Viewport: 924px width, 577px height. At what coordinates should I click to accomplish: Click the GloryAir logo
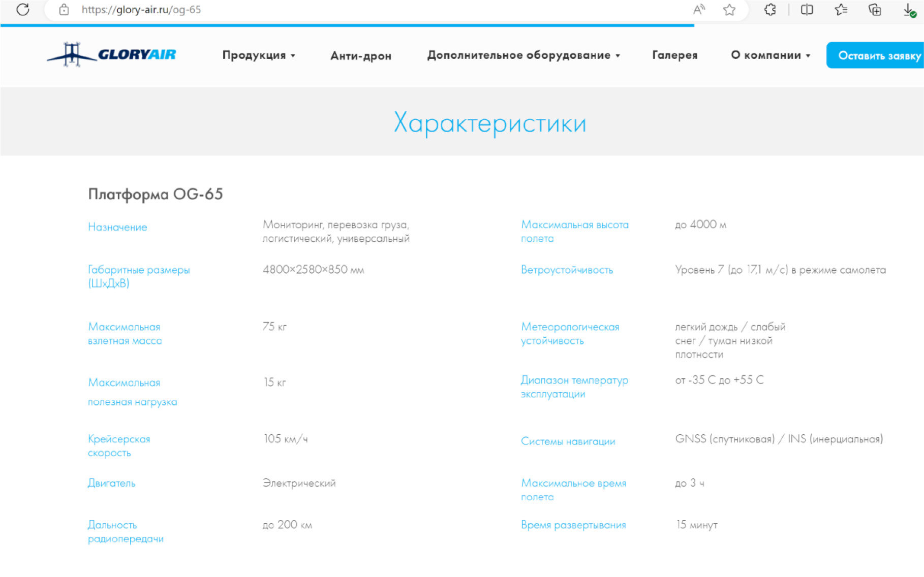coord(112,54)
